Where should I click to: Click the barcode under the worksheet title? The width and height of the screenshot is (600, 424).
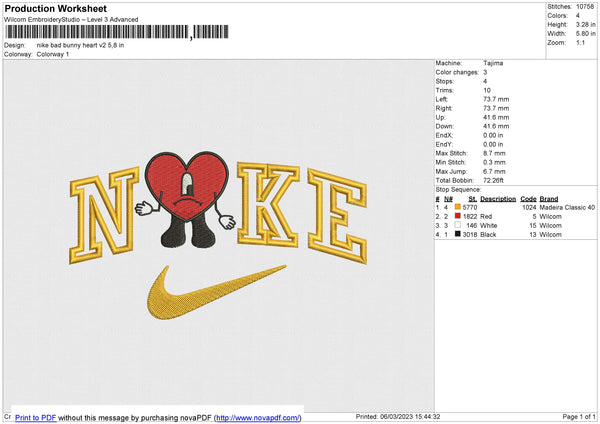click(117, 32)
